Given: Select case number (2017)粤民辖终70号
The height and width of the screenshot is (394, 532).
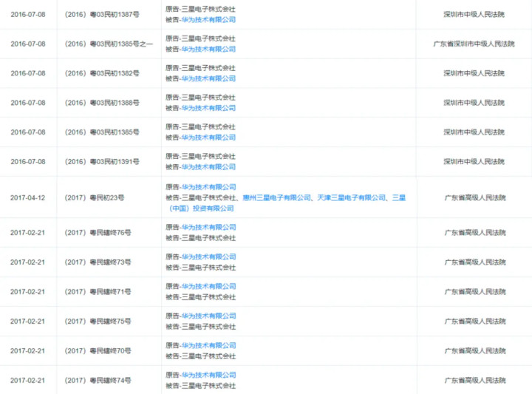Looking at the screenshot, I should click(98, 350).
